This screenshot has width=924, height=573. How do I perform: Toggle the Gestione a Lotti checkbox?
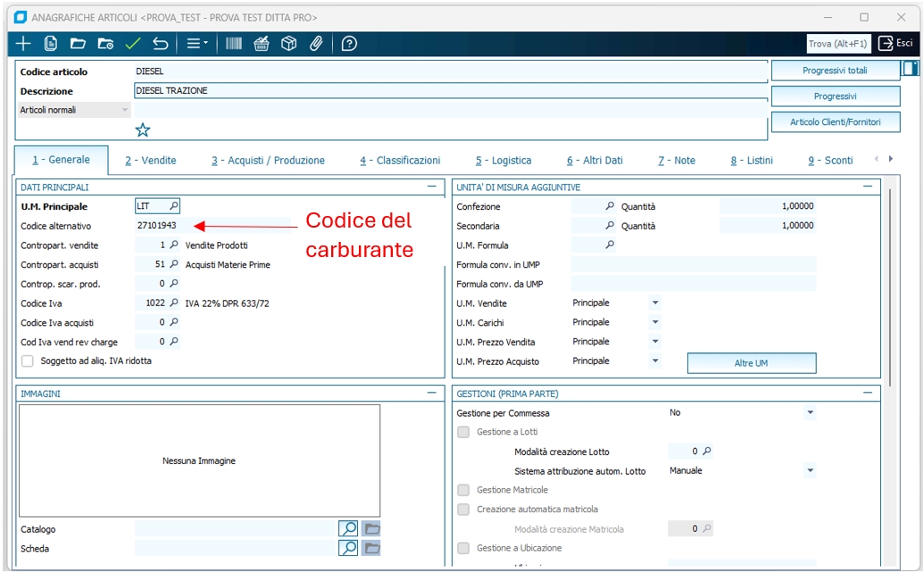tap(463, 432)
